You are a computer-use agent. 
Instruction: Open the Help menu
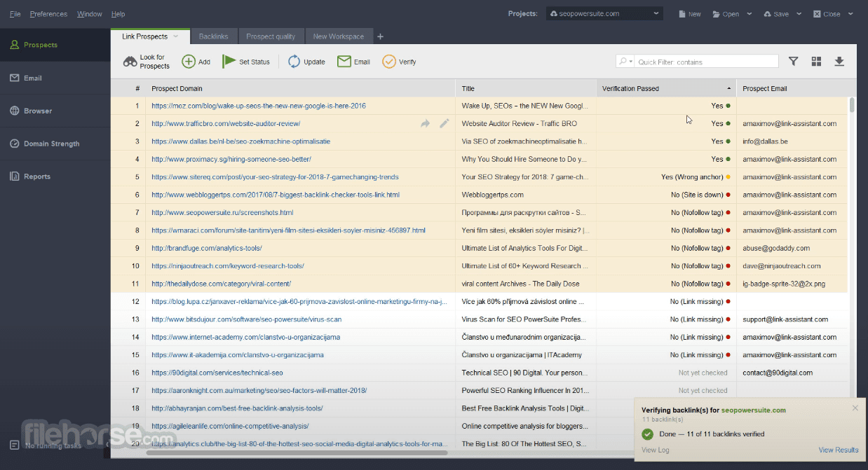(x=118, y=14)
